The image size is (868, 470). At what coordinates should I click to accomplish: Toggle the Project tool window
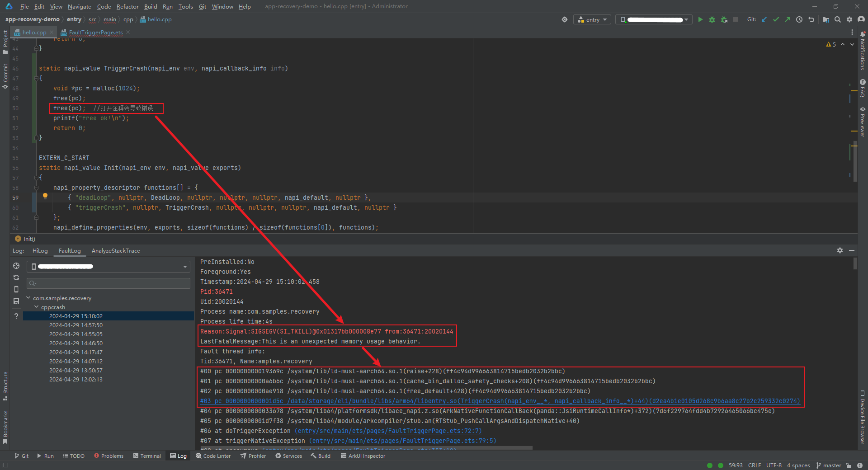tap(5, 42)
